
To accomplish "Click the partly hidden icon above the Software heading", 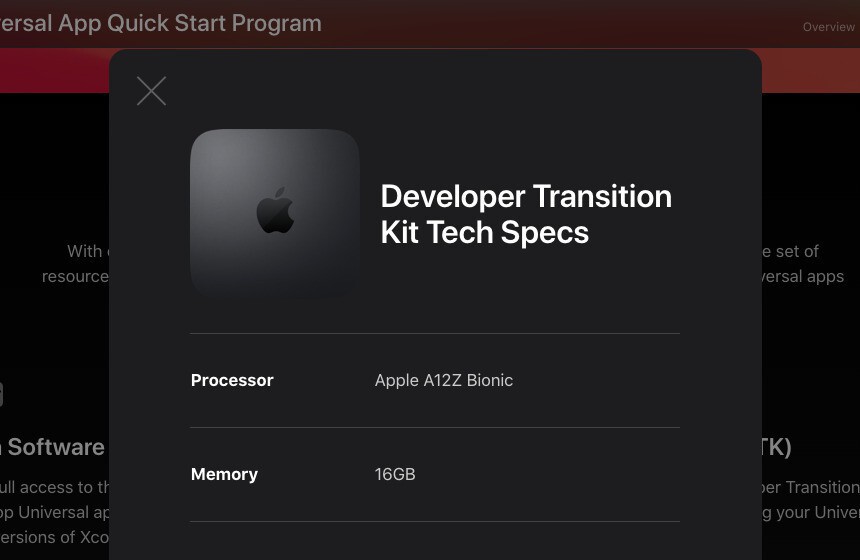I will pos(1,394).
